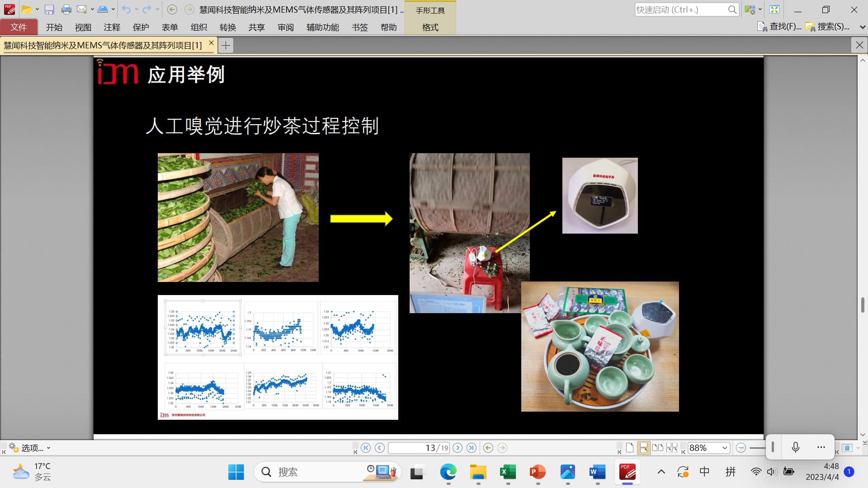Expand the undo history dropdown arrow

pyautogui.click(x=137, y=9)
